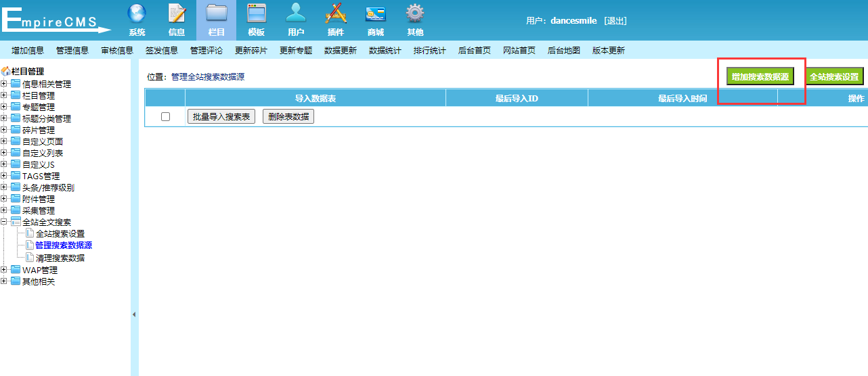Image resolution: width=868 pixels, height=376 pixels.
Task: Open 清理搜索数据 in the sidebar tree
Action: [60, 258]
